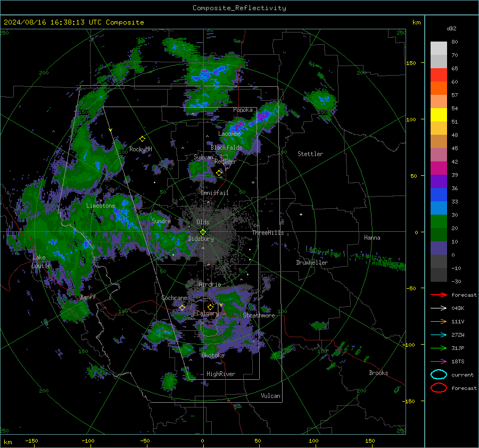
Task: Click the HighRiver label
Action: pos(220,374)
